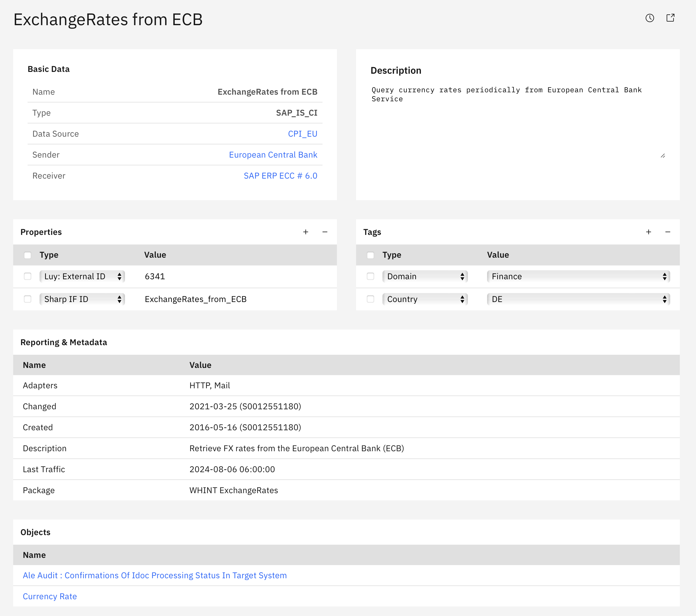Select the SAP_IS_CI type value
The height and width of the screenshot is (616, 696).
(296, 113)
